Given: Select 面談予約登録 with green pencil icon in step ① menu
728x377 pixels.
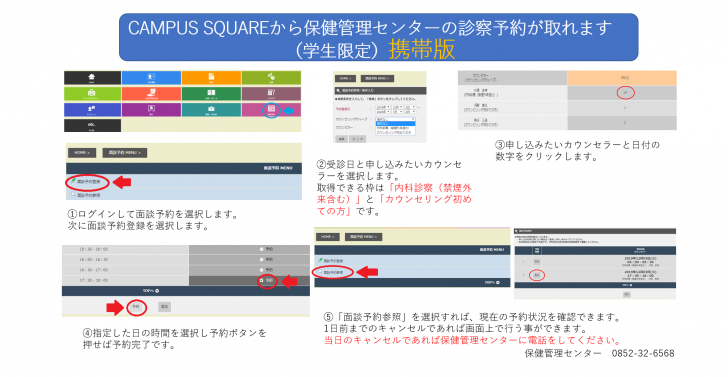Looking at the screenshot, I should click(86, 182).
